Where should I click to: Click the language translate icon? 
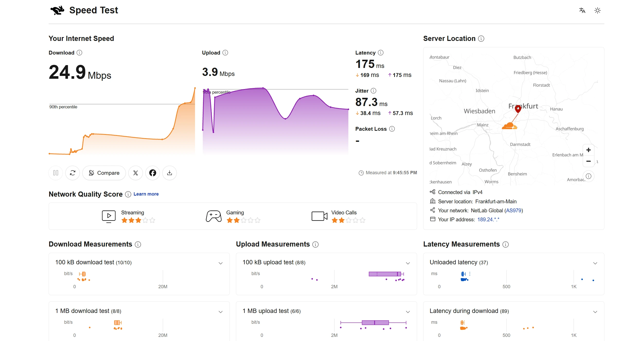(582, 10)
